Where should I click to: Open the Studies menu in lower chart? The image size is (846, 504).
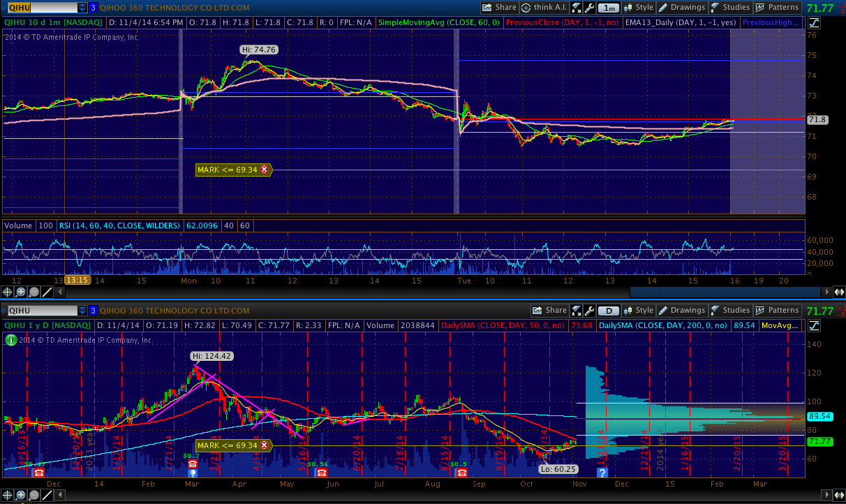point(730,311)
